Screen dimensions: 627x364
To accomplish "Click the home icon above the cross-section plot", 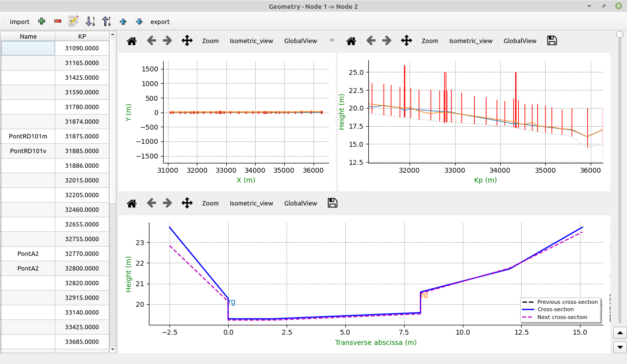I will tap(132, 203).
